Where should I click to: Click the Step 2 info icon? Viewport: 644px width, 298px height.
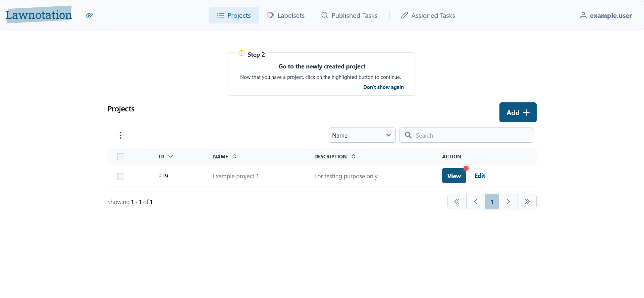(x=241, y=53)
